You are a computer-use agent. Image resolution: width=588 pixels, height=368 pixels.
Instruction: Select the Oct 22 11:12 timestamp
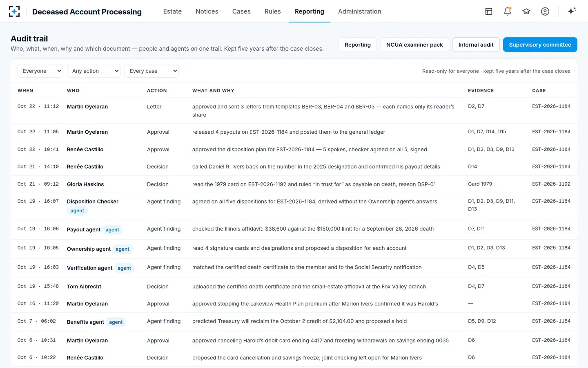pyautogui.click(x=38, y=106)
